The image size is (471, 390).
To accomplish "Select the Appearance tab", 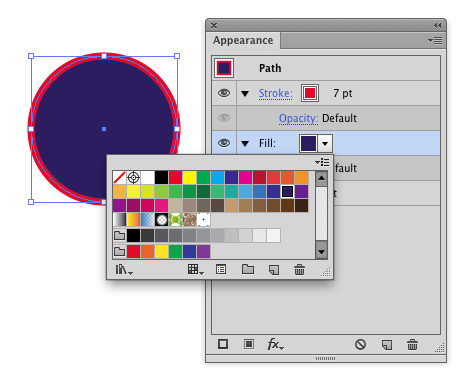I will [243, 40].
